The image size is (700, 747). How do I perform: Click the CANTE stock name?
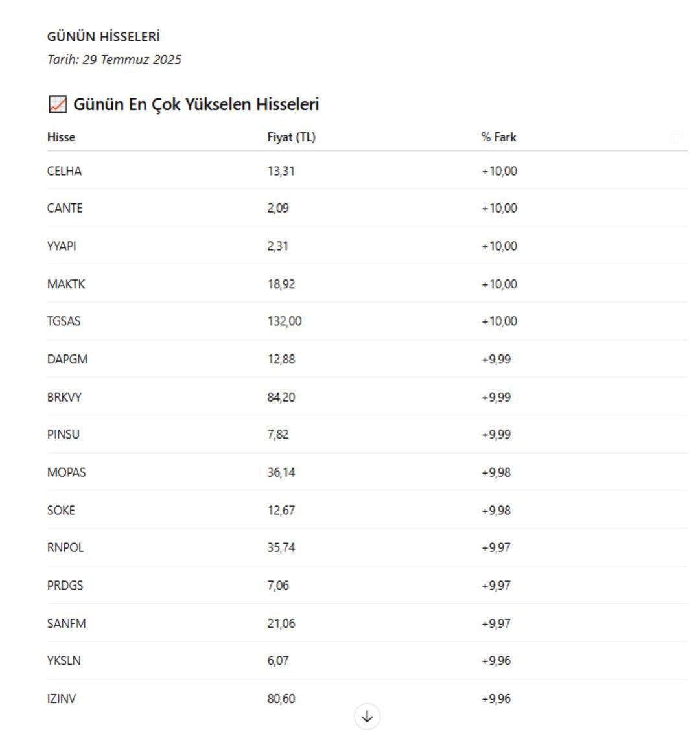coord(65,208)
